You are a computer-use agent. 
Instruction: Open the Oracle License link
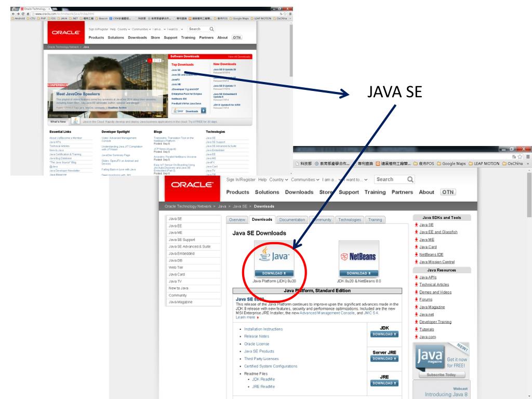point(257,344)
